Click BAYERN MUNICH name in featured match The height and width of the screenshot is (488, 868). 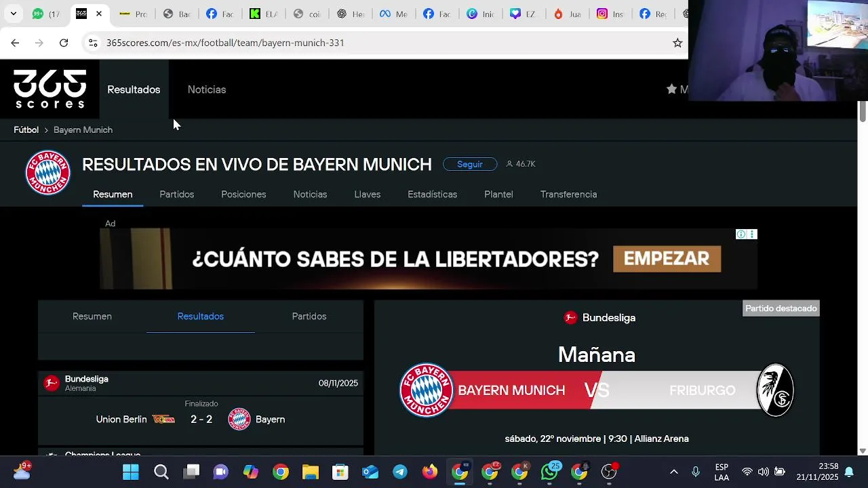click(511, 390)
